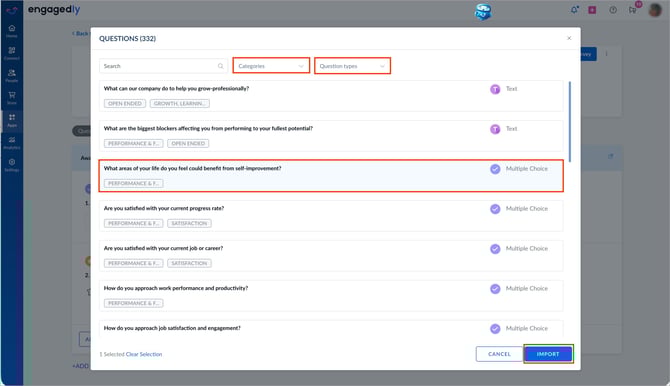Click the questions list vertical scrollbar
The image size is (670, 386).
(x=570, y=121)
